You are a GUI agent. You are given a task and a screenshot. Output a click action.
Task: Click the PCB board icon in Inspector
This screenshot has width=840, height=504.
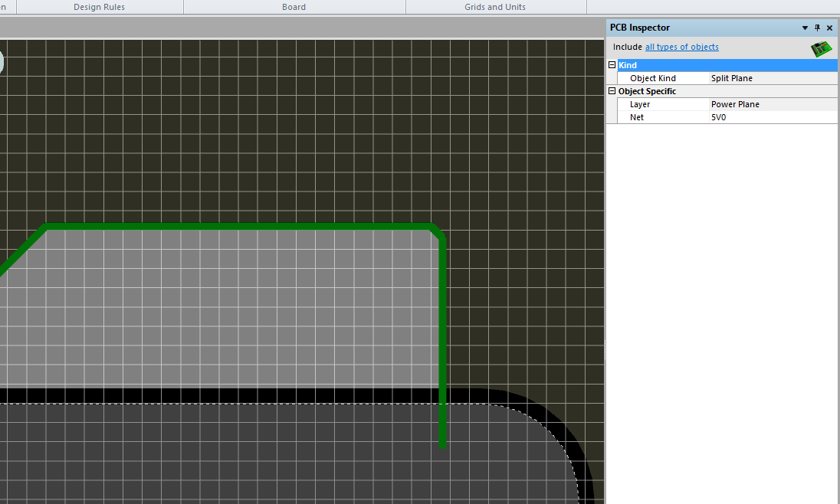tap(822, 48)
